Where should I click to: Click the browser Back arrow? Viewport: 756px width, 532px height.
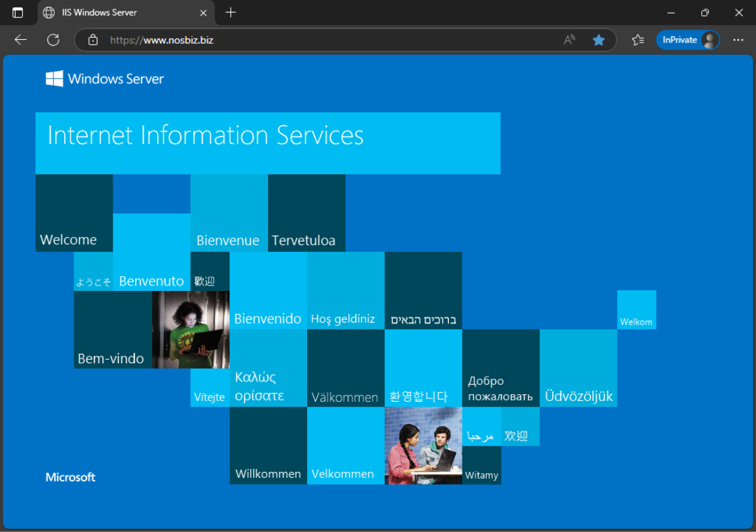[21, 40]
